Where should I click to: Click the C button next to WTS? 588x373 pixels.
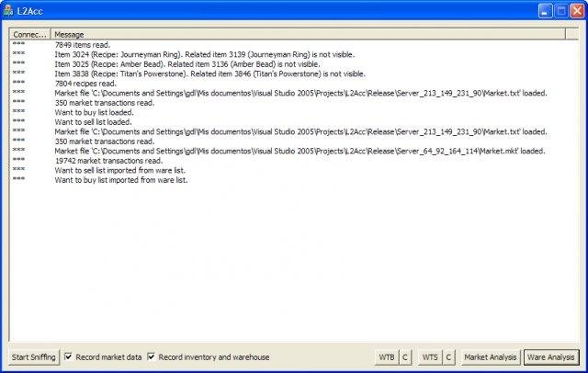(x=448, y=356)
